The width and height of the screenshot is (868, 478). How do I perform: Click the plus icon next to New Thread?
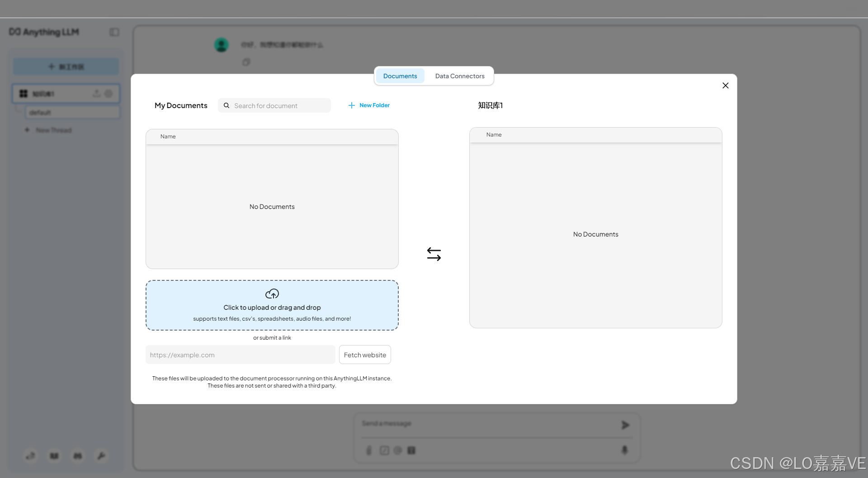(27, 130)
